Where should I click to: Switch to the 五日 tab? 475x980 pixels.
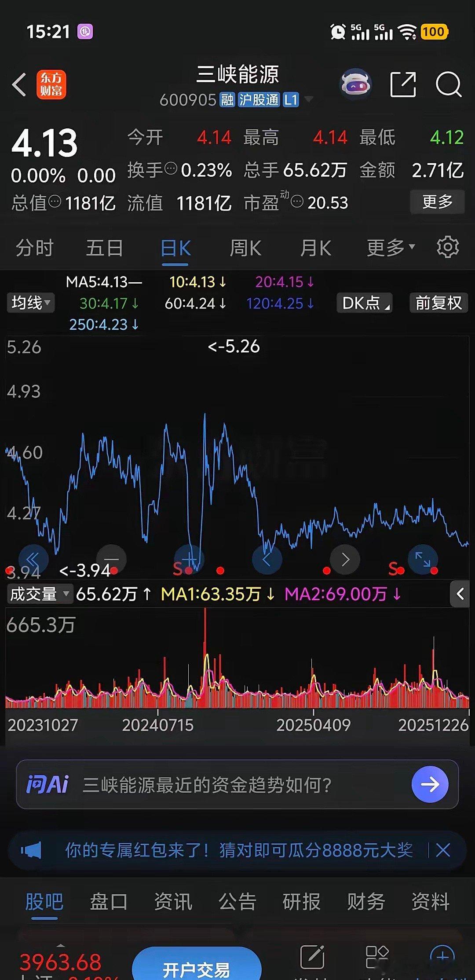(x=105, y=248)
